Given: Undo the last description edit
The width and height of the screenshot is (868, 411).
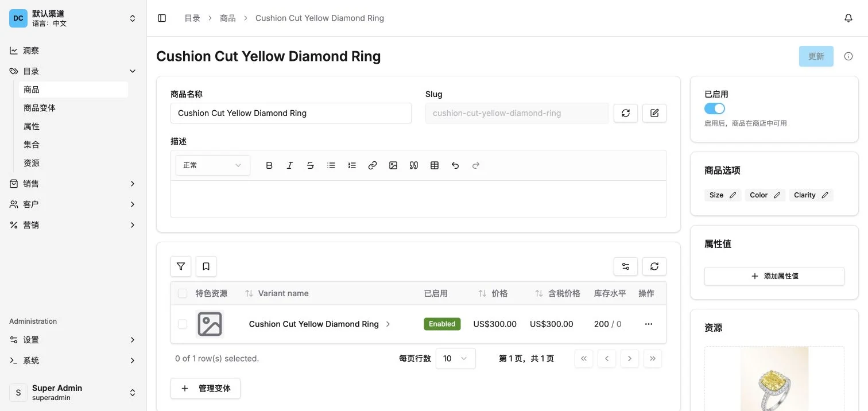Looking at the screenshot, I should [x=455, y=165].
